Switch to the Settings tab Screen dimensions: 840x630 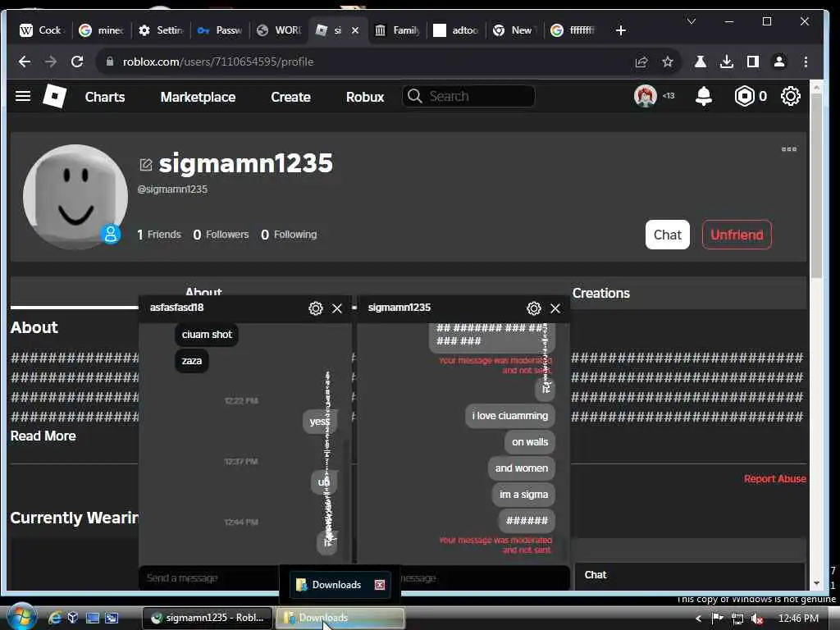coord(160,30)
